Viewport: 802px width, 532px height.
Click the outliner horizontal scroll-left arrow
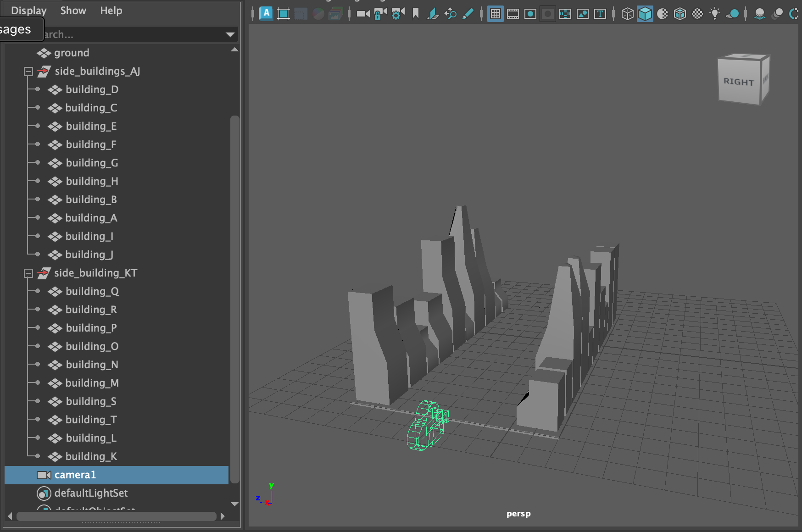10,516
